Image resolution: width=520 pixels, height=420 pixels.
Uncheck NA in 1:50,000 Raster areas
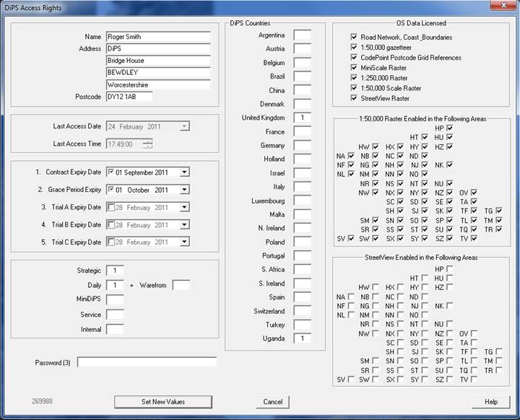(351, 155)
